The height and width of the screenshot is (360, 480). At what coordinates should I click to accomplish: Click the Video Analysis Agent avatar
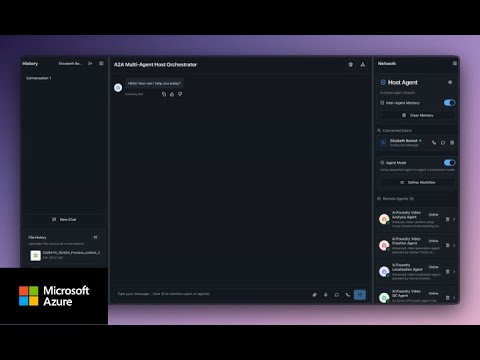(x=384, y=219)
